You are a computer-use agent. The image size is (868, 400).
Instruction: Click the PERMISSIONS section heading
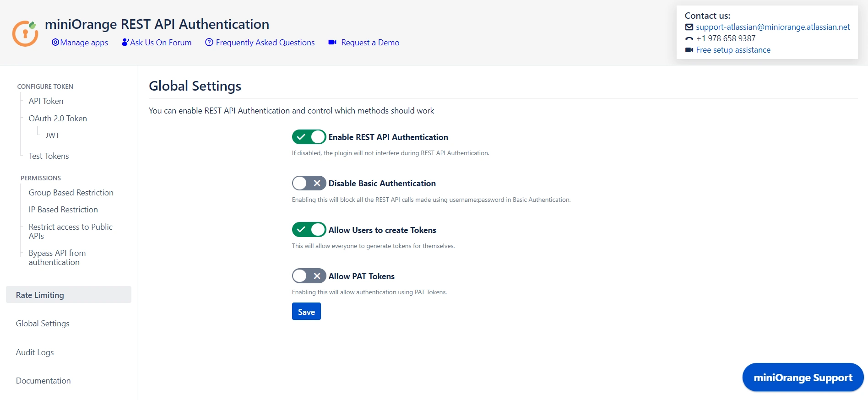(x=41, y=178)
